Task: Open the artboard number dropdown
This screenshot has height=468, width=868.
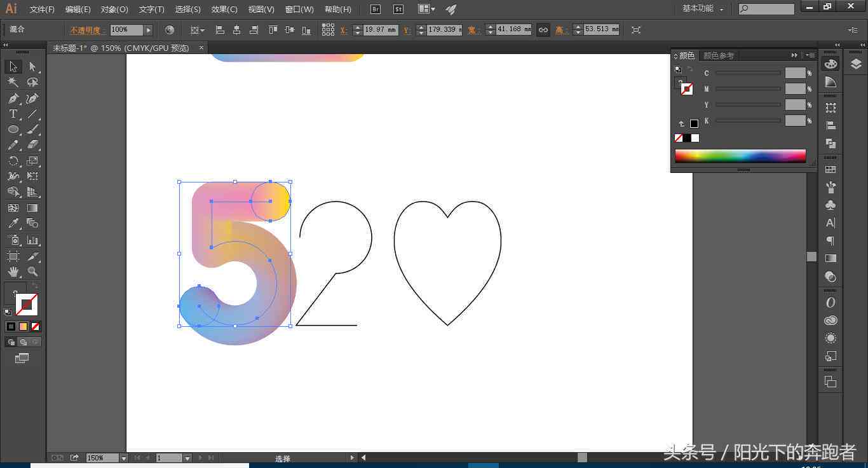Action: click(x=187, y=458)
